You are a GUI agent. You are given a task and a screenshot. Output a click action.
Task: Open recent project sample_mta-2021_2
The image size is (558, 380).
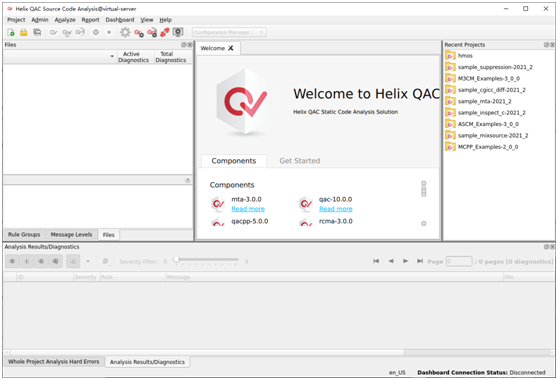coord(484,101)
